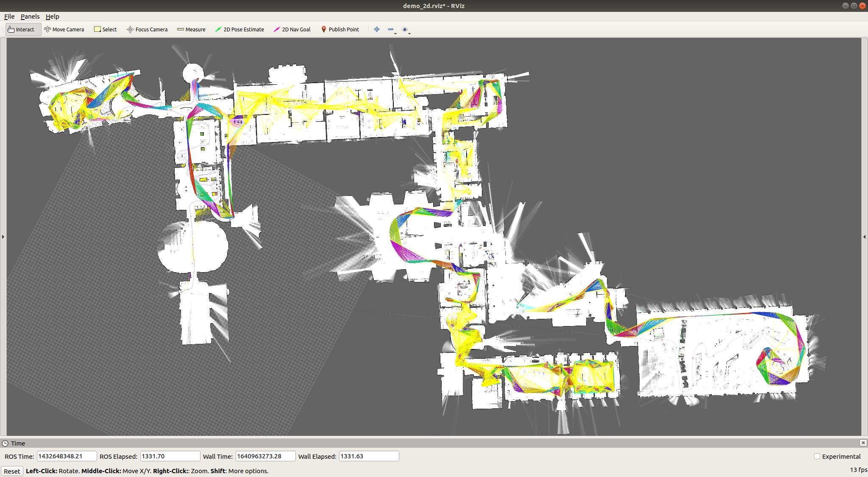Select the 2D Pose Estimate tool
The width and height of the screenshot is (868, 477).
click(240, 29)
